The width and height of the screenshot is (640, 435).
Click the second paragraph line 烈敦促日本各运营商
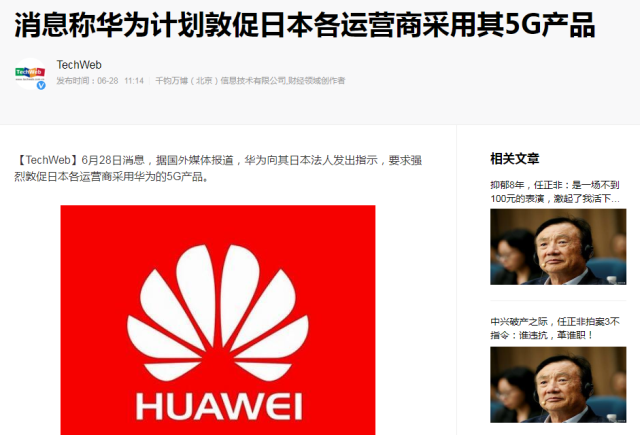click(x=112, y=177)
